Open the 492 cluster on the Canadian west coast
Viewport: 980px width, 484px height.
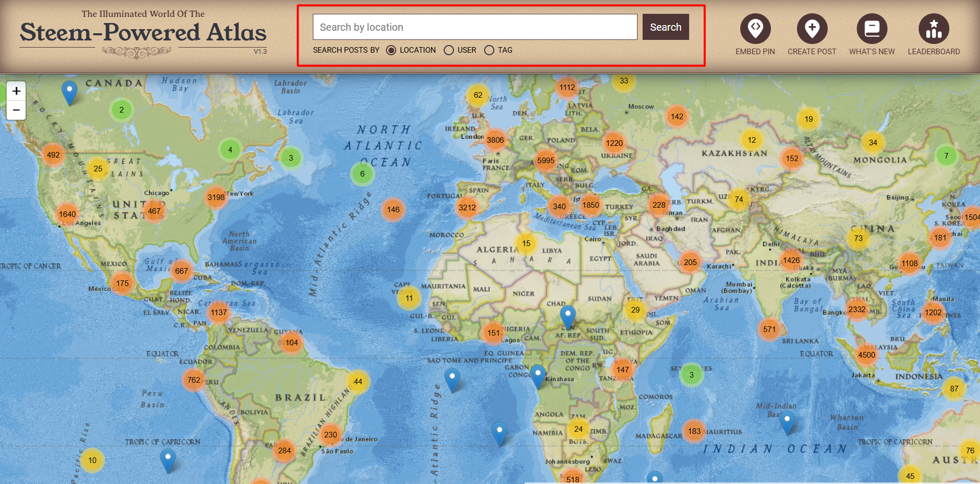(53, 155)
